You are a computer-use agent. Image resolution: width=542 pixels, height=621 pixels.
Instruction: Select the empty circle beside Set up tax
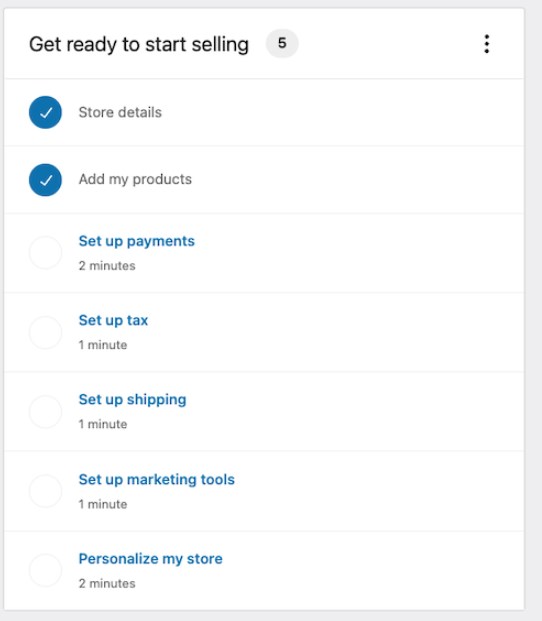(45, 332)
